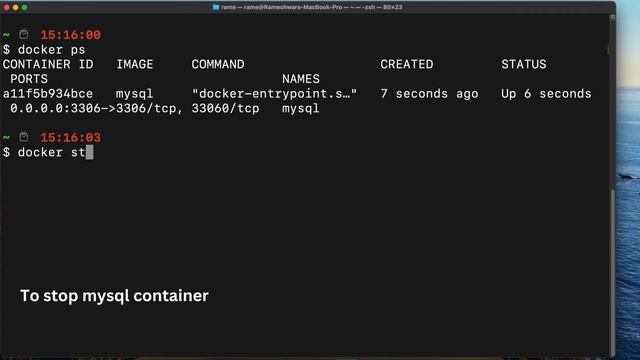Click the CONTAINER ID column header
640x360 pixels.
tap(48, 64)
